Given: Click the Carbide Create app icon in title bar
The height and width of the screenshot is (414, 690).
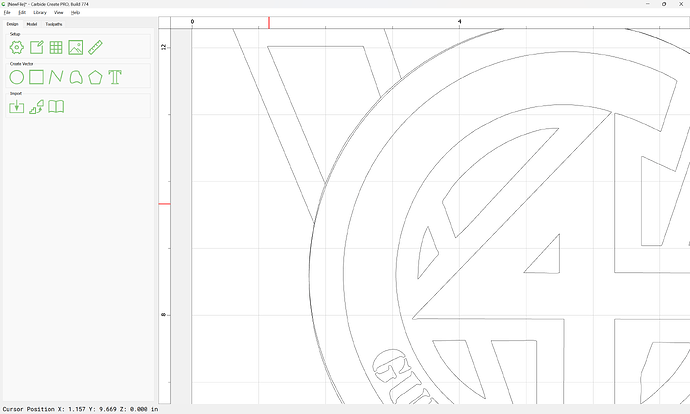Looking at the screenshot, I should (x=4, y=4).
